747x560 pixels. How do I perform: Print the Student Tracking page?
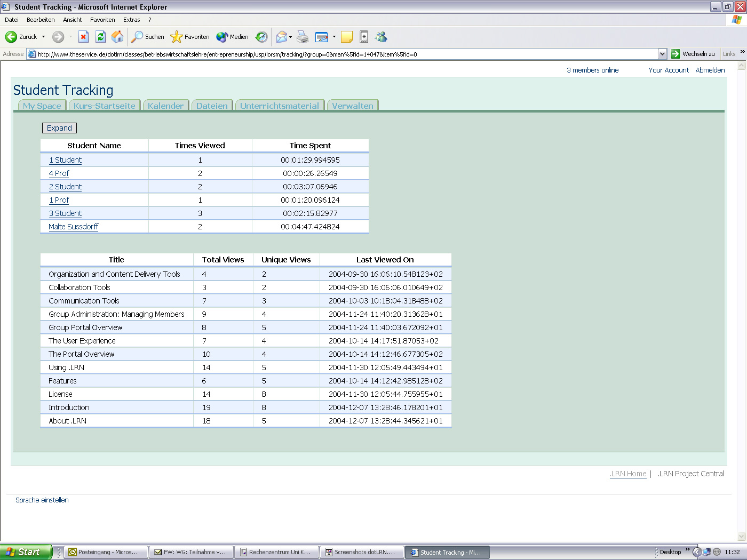[303, 37]
